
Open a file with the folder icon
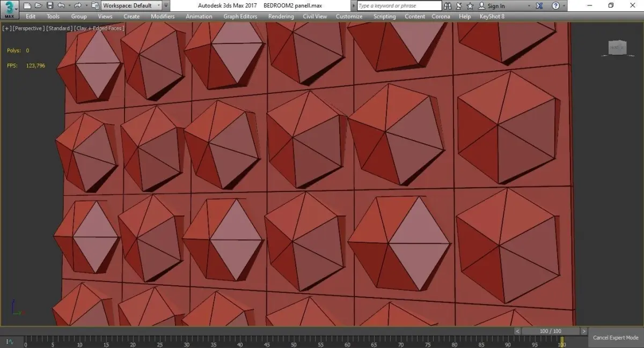[x=38, y=6]
